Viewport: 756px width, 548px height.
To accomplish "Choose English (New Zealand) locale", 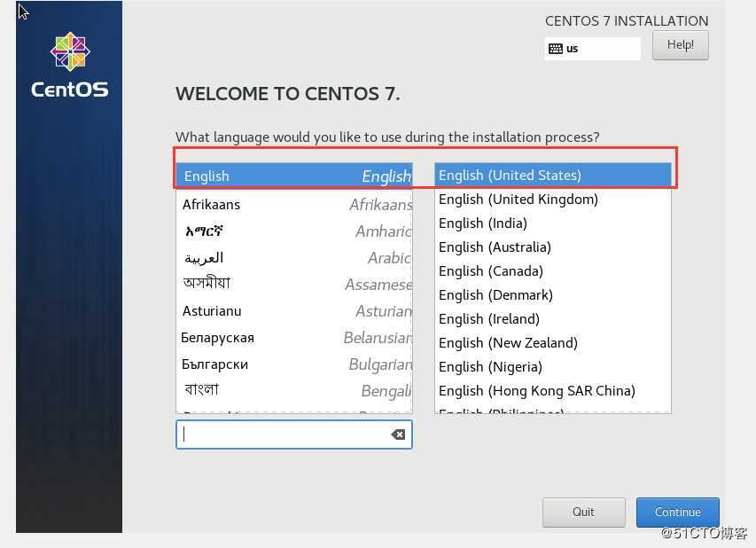I will [x=552, y=343].
